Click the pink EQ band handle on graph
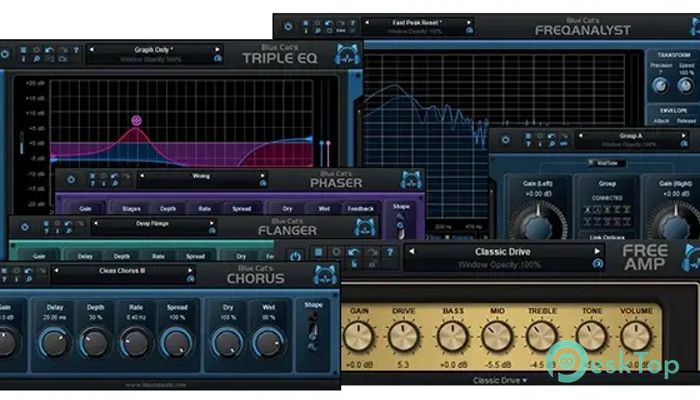Screen dimensions: 700x400 pyautogui.click(x=136, y=121)
